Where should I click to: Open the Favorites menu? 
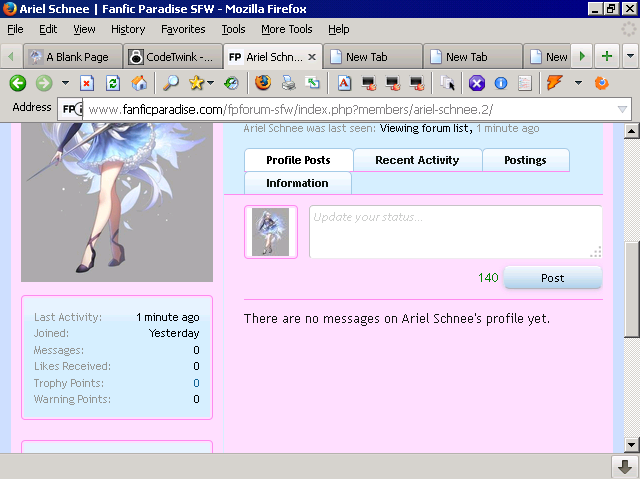(183, 29)
